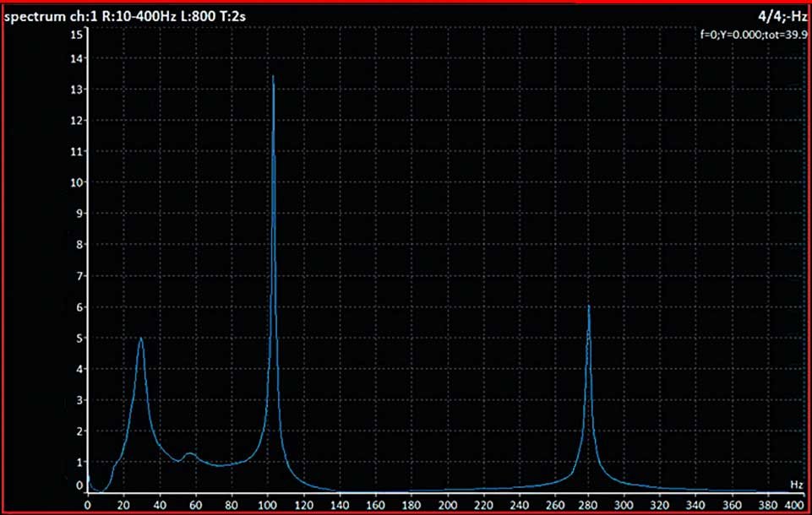812x515 pixels.
Task: Click the '8' label on amplitude axis
Action: click(x=79, y=245)
